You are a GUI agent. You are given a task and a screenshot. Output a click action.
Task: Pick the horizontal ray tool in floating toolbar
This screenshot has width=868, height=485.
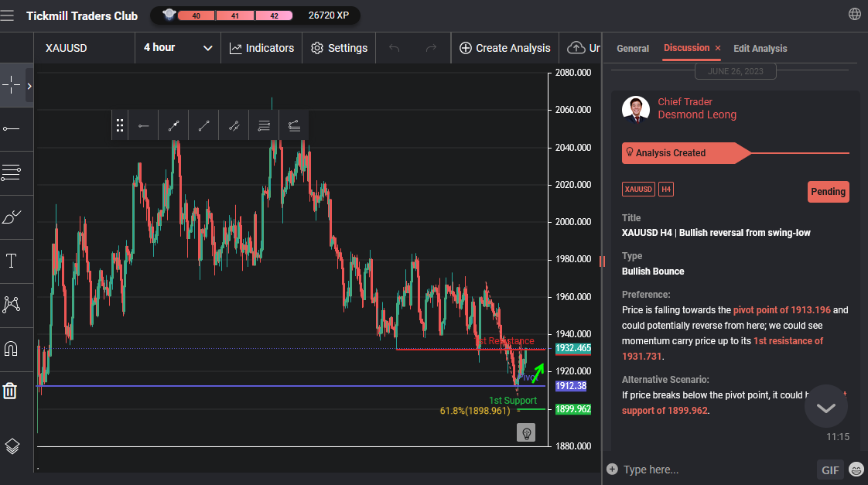click(143, 125)
